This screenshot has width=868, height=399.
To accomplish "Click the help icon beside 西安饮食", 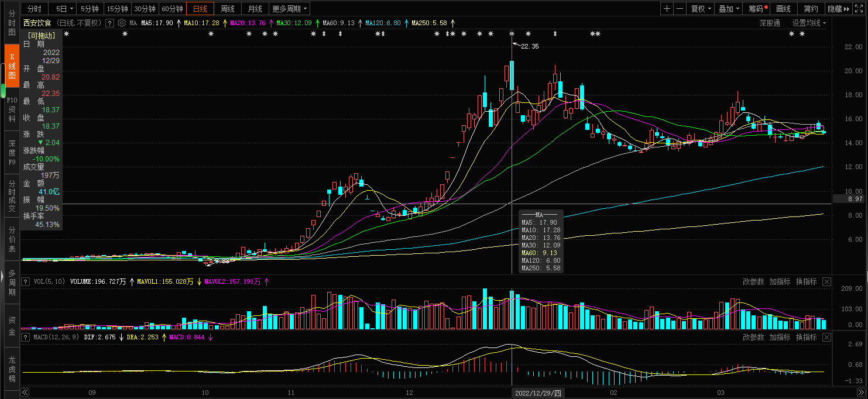I will pos(109,23).
